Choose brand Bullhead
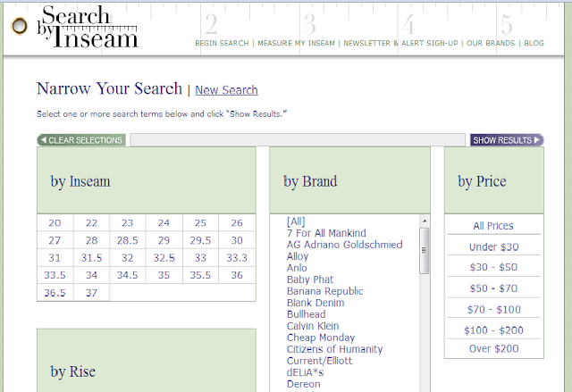572x392 pixels. coord(306,314)
